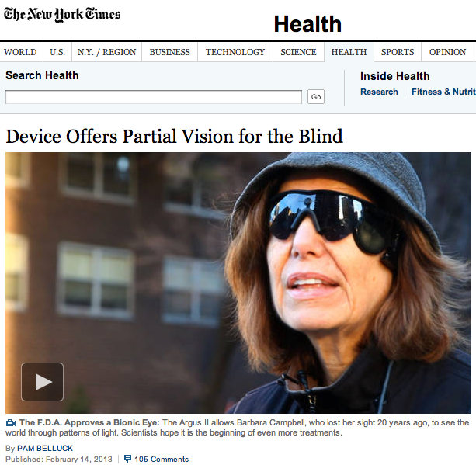Open author Pam Belluck's page
The image size is (476, 465).
[45, 448]
